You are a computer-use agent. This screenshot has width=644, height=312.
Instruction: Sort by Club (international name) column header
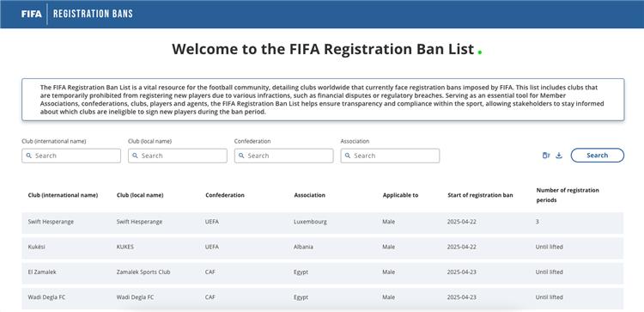(63, 195)
